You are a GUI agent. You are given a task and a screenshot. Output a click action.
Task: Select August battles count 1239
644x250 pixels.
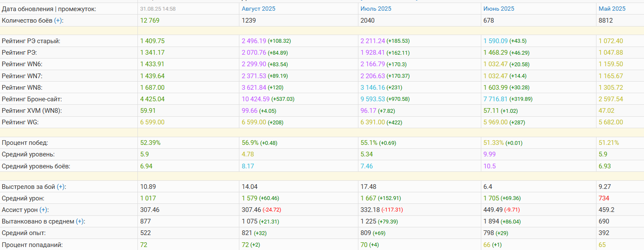pyautogui.click(x=249, y=20)
